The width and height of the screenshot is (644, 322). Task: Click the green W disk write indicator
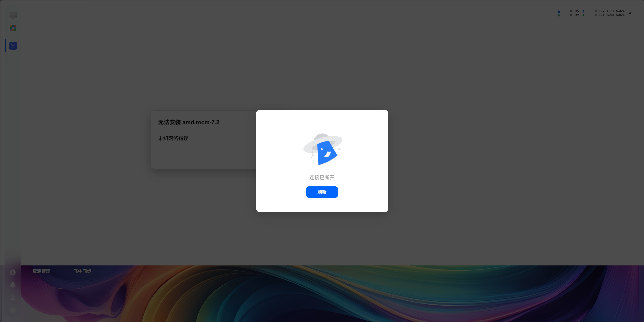pos(559,15)
